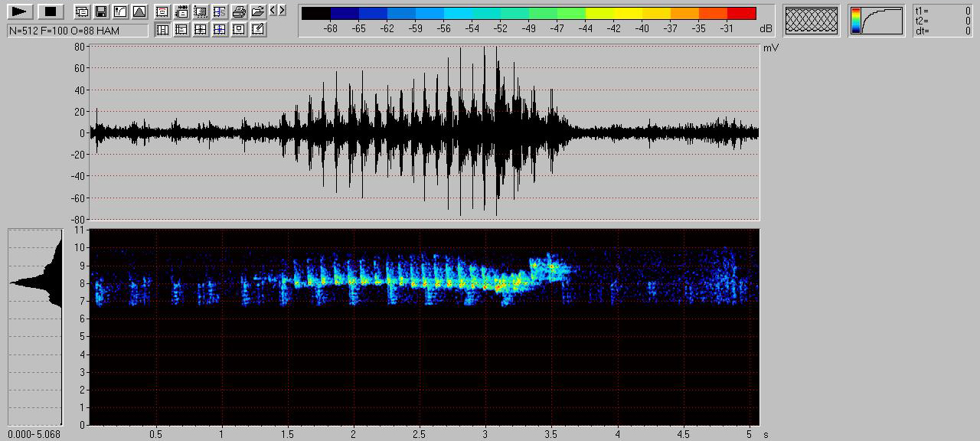Viewport: 980px width, 441px height.
Task: Click the printer icon to print spectrogram
Action: [239, 11]
